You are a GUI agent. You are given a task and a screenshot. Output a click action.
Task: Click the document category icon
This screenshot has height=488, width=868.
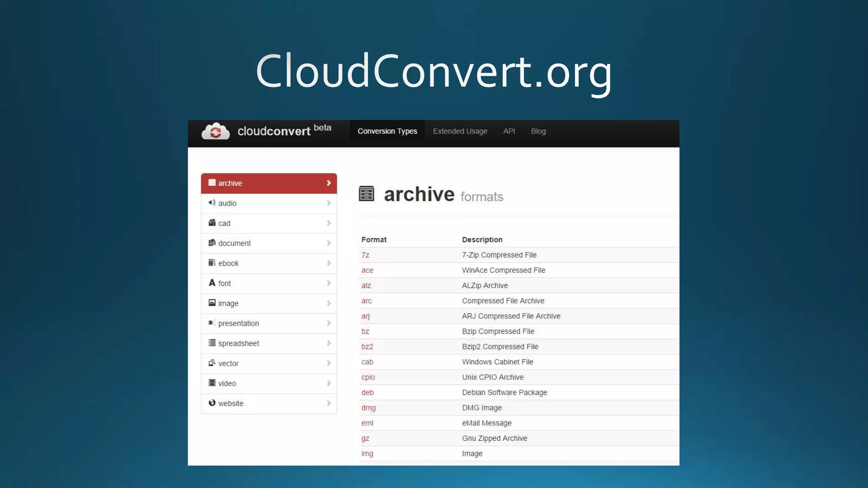pos(212,243)
